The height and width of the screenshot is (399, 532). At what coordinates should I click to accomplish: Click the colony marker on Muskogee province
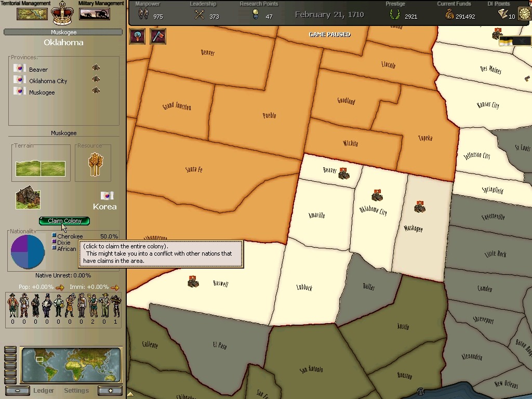[420, 207]
